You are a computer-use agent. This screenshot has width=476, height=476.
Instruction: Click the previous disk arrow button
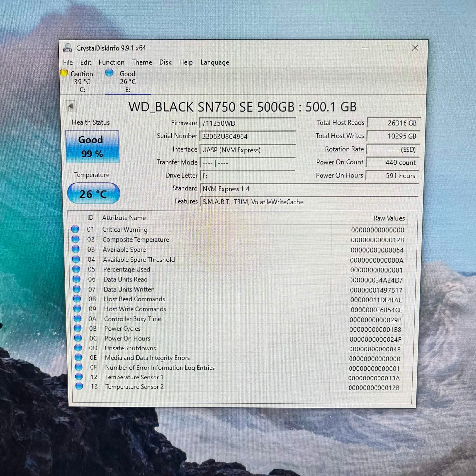click(x=71, y=106)
